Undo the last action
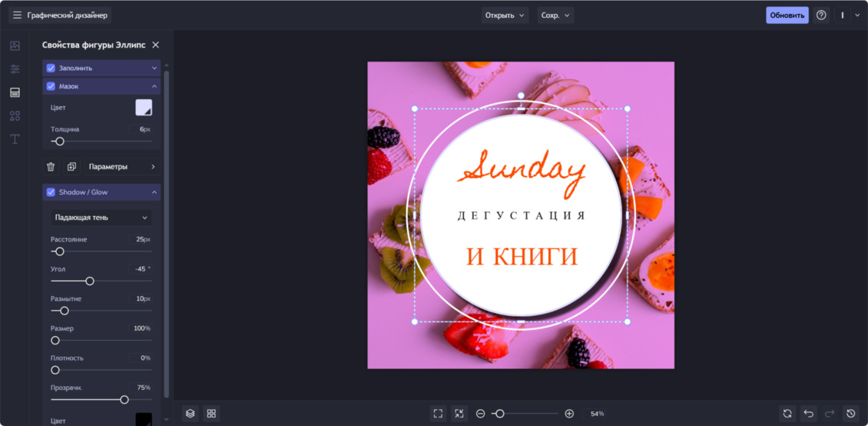This screenshot has height=426, width=868. point(808,413)
